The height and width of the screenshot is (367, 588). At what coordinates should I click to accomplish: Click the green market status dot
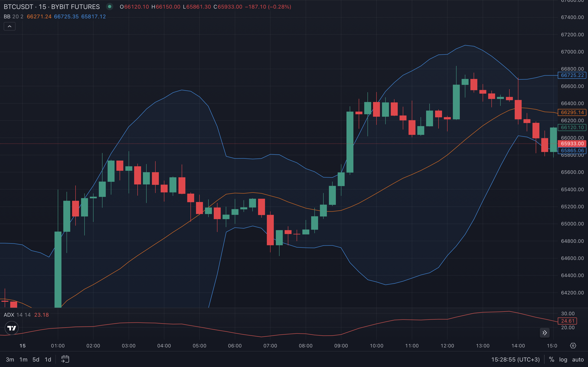tap(110, 7)
